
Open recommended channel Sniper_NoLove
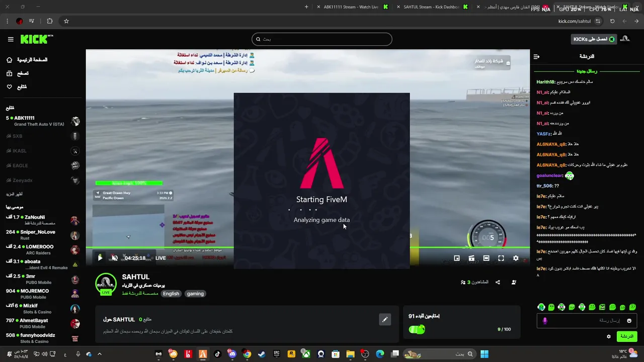click(43, 235)
